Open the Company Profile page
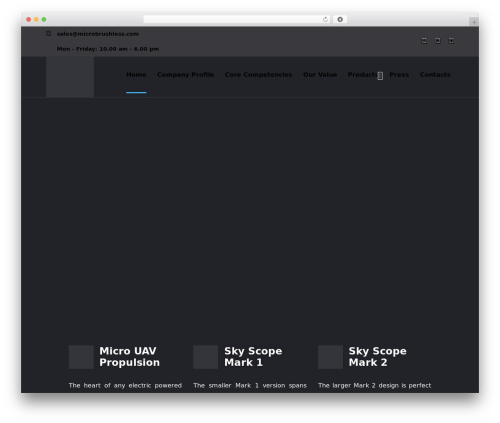The height and width of the screenshot is (423, 500). pos(185,75)
